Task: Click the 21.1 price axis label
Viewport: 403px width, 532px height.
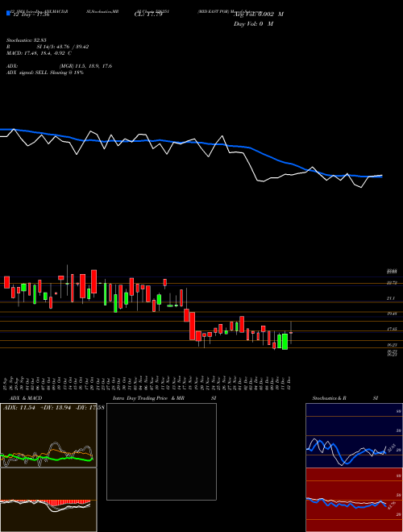Action: click(x=391, y=298)
